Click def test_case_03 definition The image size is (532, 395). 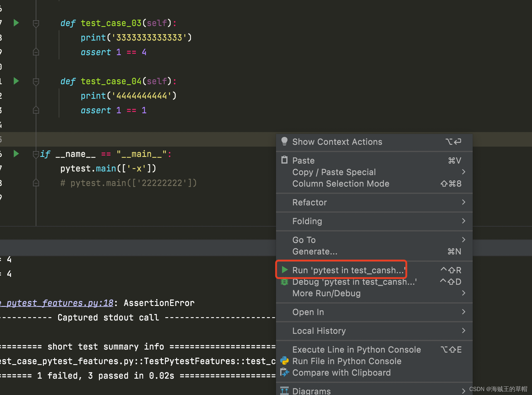(x=118, y=23)
